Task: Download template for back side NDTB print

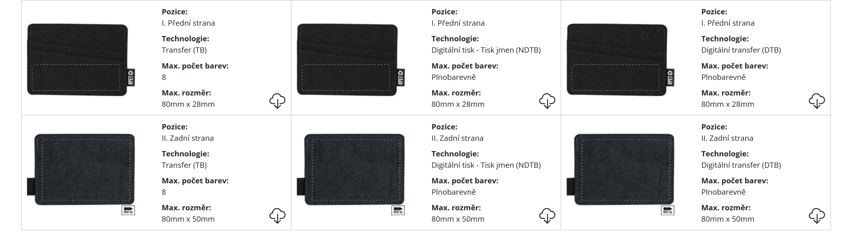Action: [547, 216]
